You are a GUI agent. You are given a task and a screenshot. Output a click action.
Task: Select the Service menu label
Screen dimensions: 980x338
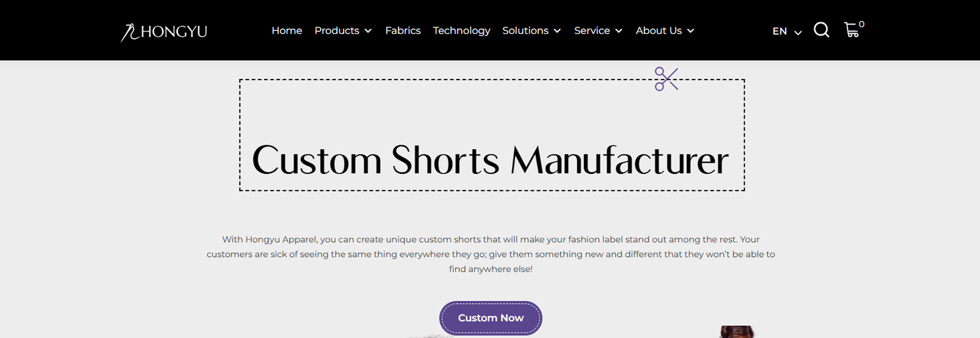click(x=592, y=31)
